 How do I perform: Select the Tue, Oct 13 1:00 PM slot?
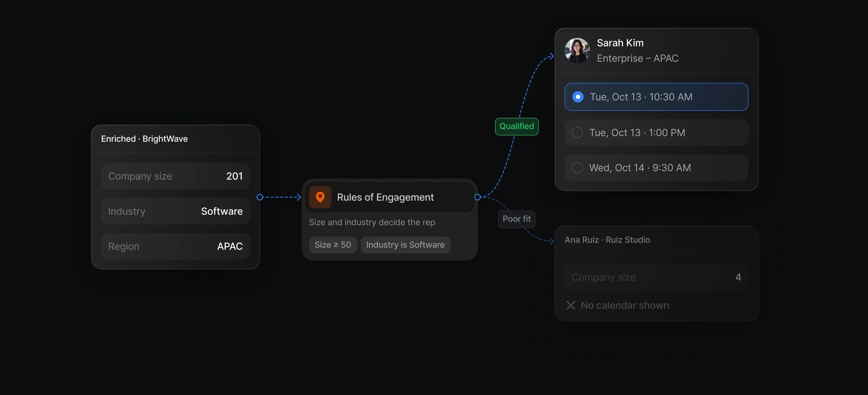pos(656,133)
